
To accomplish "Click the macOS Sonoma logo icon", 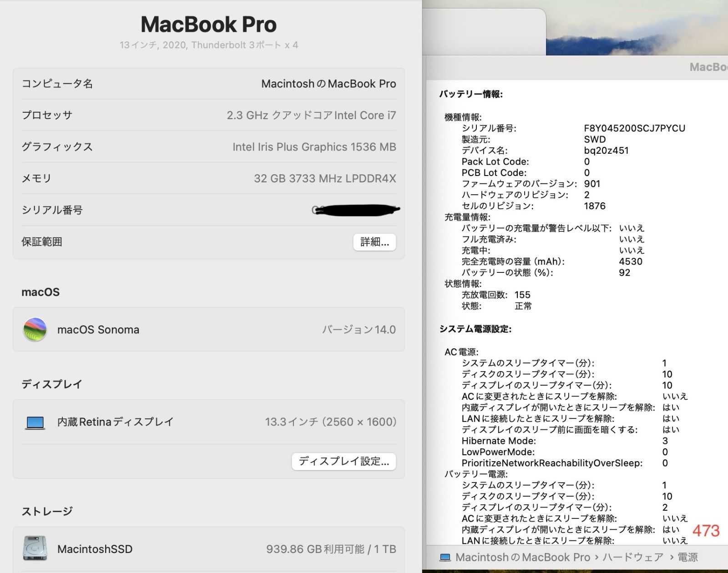I will click(x=35, y=329).
